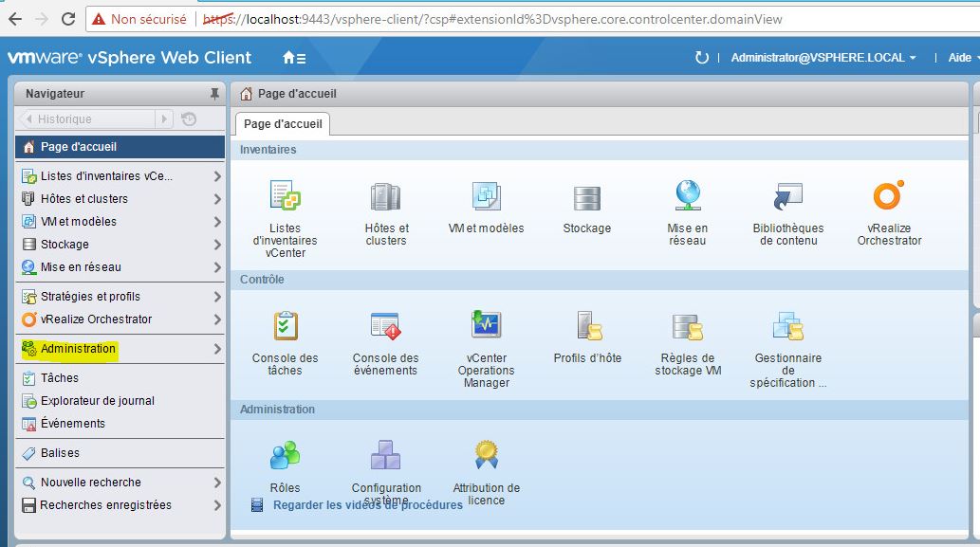Screen dimensions: 980x547
Task: Open the VM et modèles home icon
Action: coord(487,196)
